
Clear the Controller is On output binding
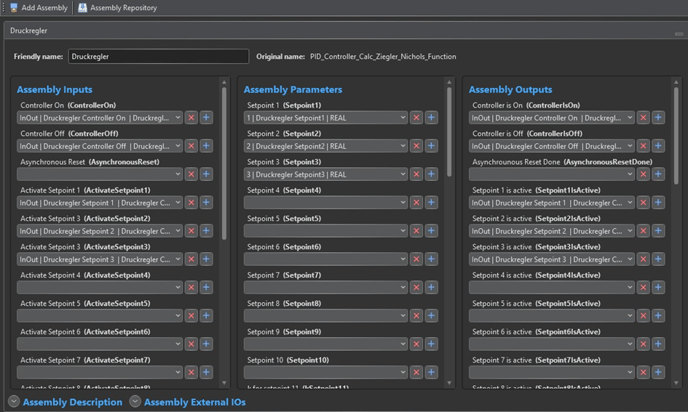click(x=643, y=118)
